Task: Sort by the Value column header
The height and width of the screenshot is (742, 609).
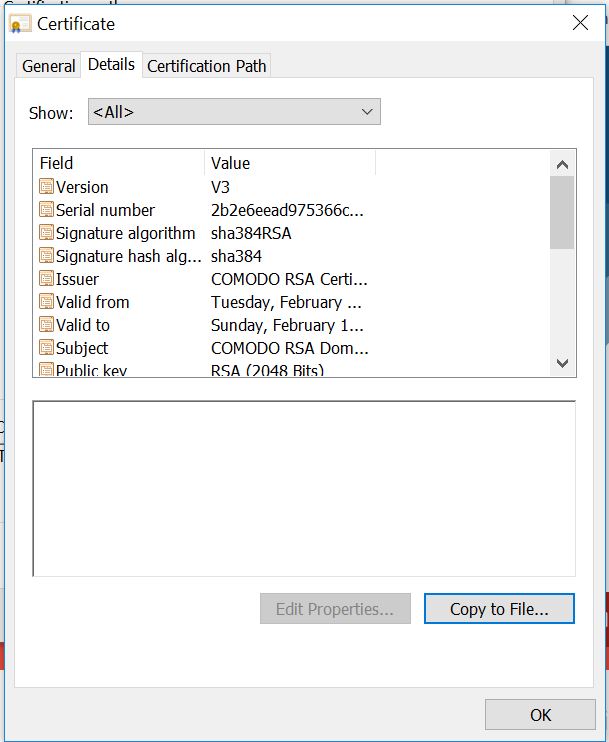Action: [290, 163]
